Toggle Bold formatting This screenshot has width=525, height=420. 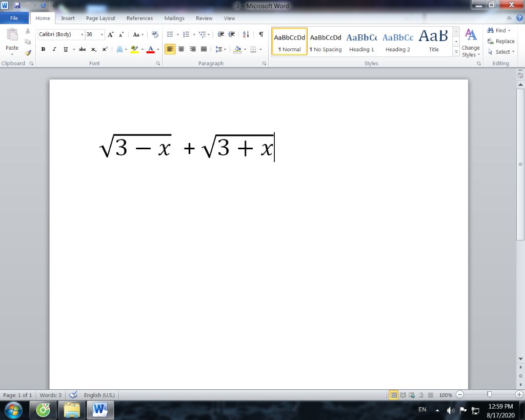(x=43, y=49)
